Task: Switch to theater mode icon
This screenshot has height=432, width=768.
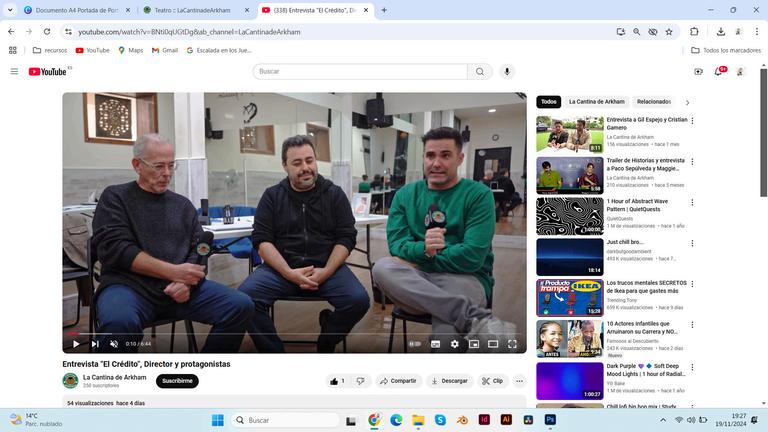Action: pyautogui.click(x=493, y=344)
